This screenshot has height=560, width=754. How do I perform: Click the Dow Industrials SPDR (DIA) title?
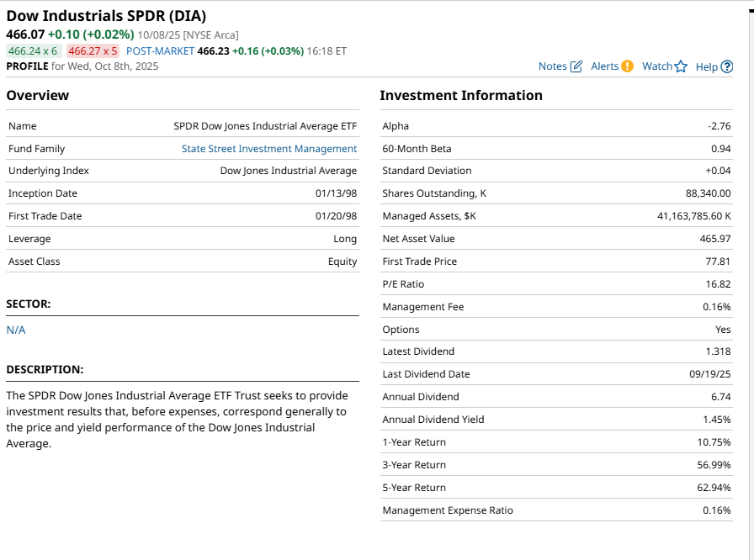click(106, 16)
